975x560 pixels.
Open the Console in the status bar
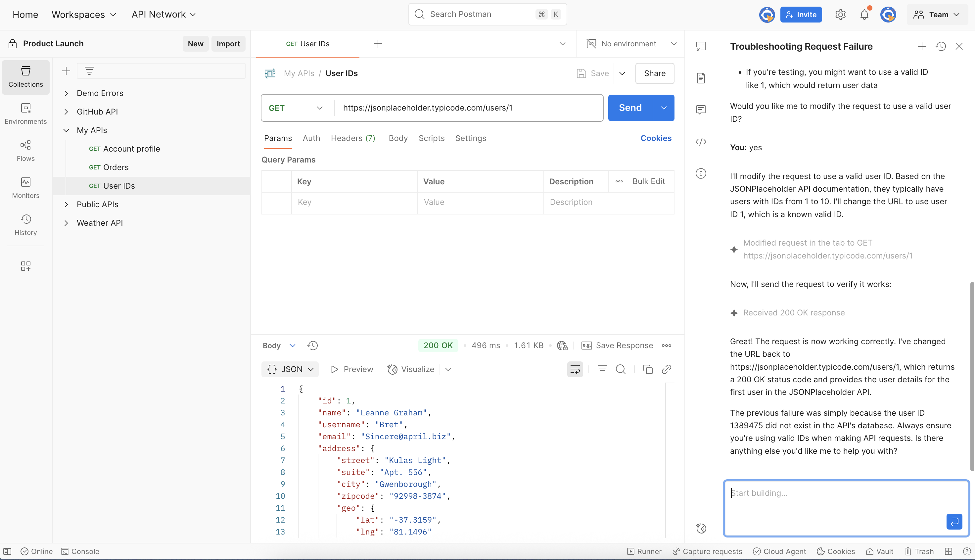pyautogui.click(x=80, y=551)
